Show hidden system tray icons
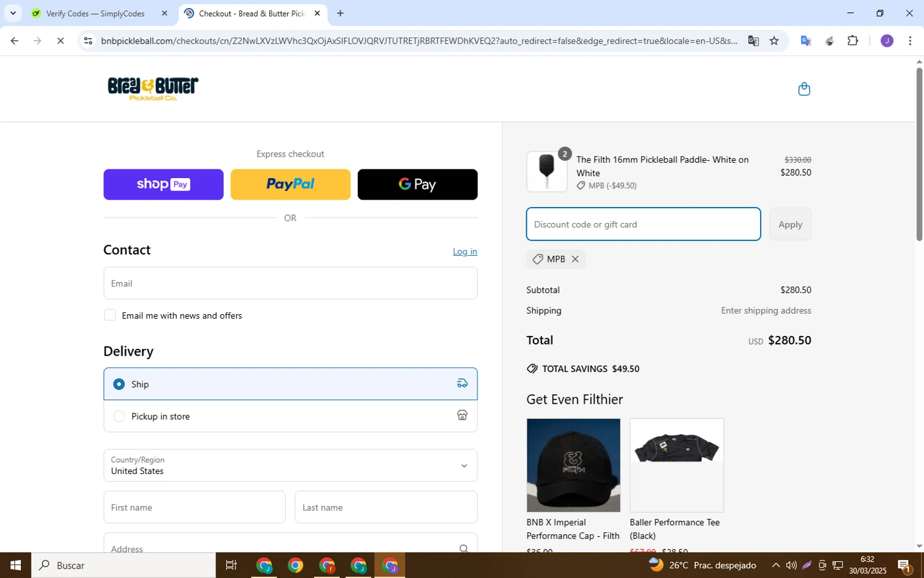924x578 pixels. pyautogui.click(x=776, y=565)
